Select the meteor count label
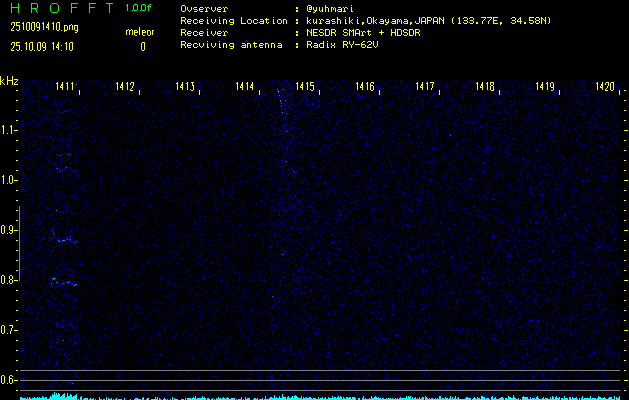The height and width of the screenshot is (400, 629). coord(140,32)
